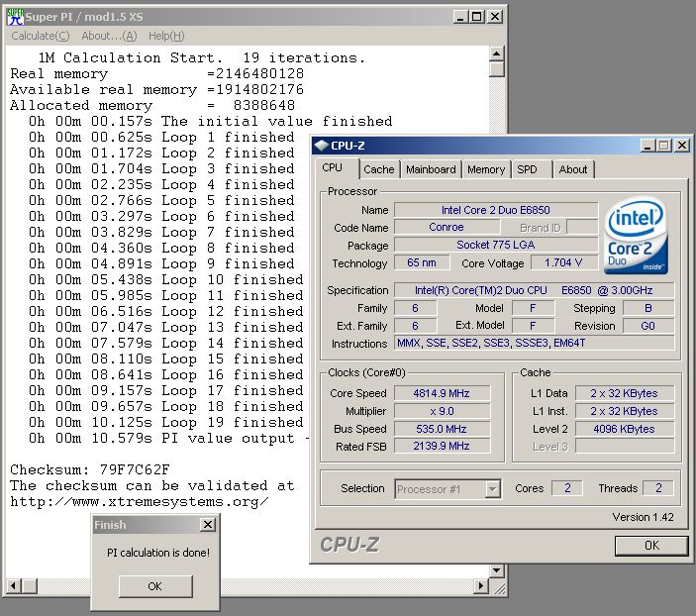Click the 'Checksum: 79F7C62F' line
The height and width of the screenshot is (616, 696).
point(90,469)
